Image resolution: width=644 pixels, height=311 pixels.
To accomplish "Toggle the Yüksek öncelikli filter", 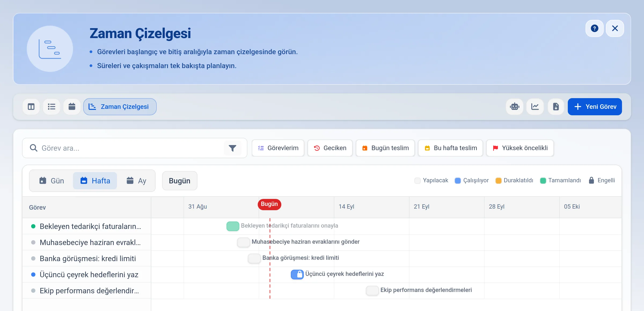I will (520, 148).
